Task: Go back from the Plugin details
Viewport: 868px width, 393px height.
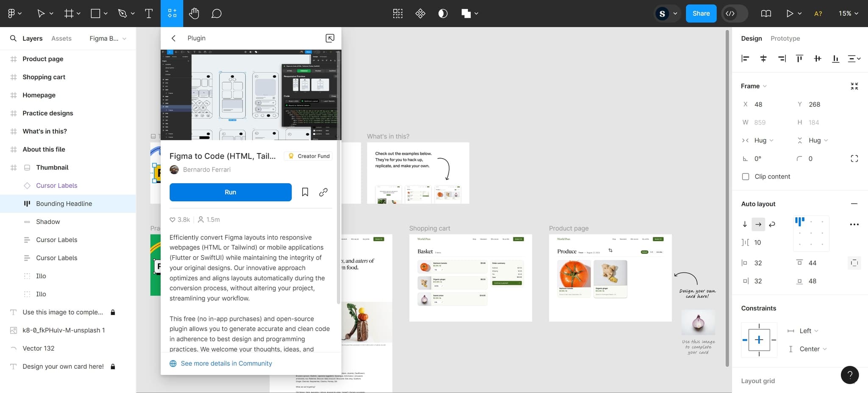Action: (x=173, y=38)
